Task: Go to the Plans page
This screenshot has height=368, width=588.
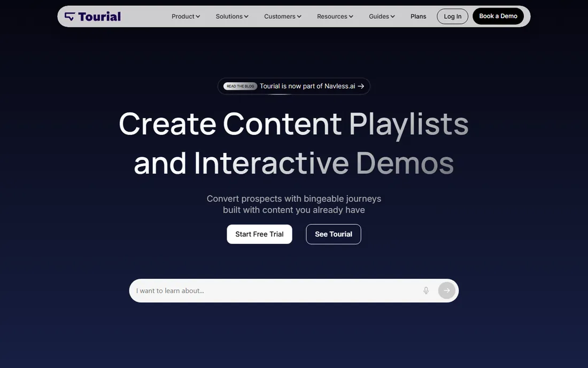Action: point(418,17)
